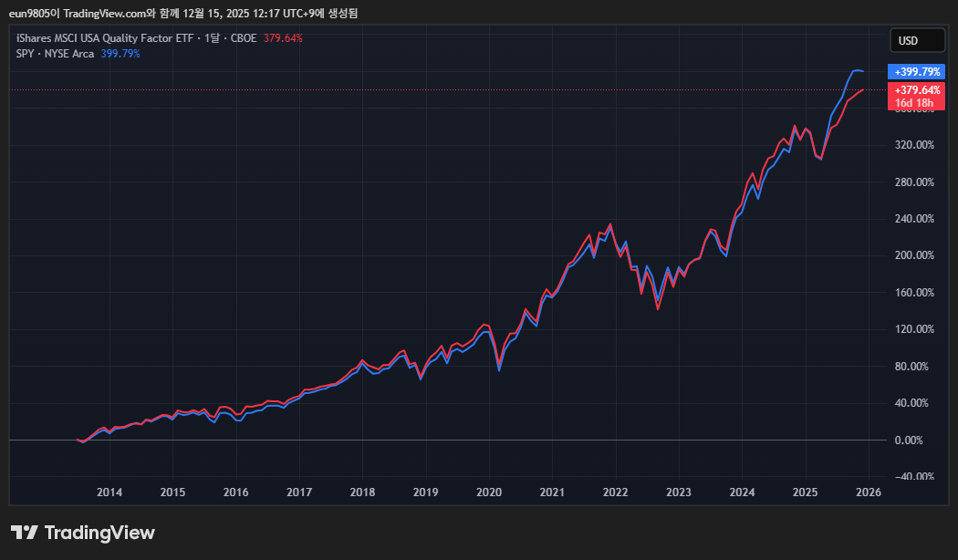
Task: Click the 120.00% scale label
Action: point(914,329)
